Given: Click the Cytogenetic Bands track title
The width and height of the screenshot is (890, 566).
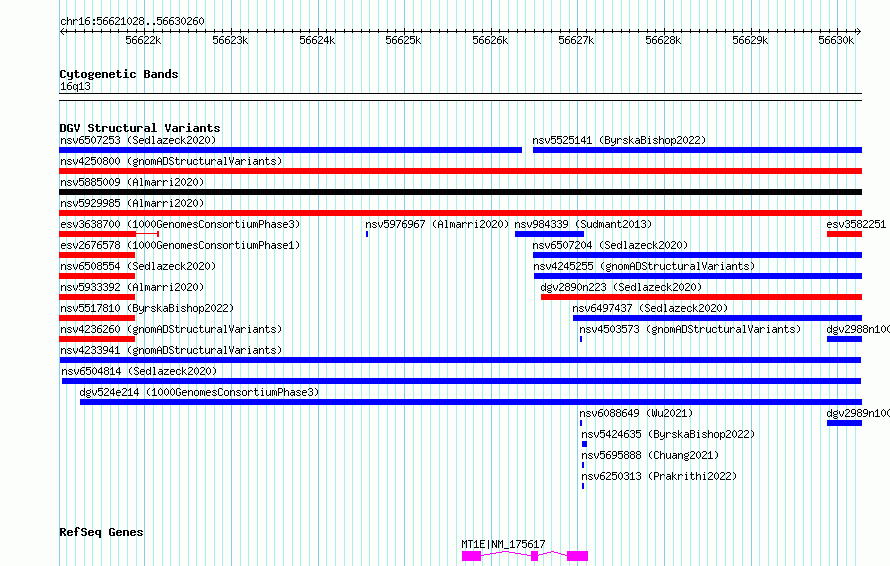Looking at the screenshot, I should pos(119,74).
